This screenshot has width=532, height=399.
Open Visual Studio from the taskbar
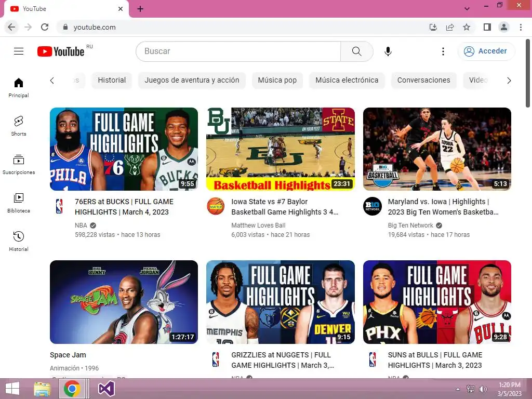pyautogui.click(x=106, y=389)
